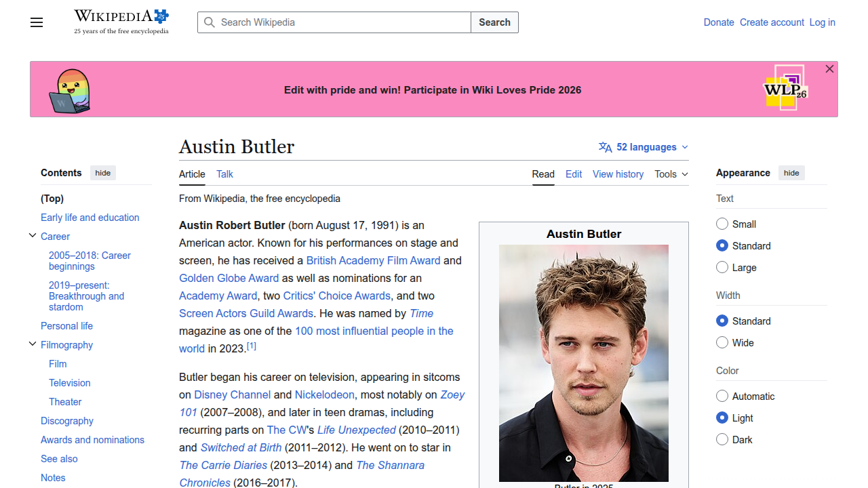Viewport: 868px width, 488px height.
Task: Click the Wikipedia logo
Action: click(121, 22)
